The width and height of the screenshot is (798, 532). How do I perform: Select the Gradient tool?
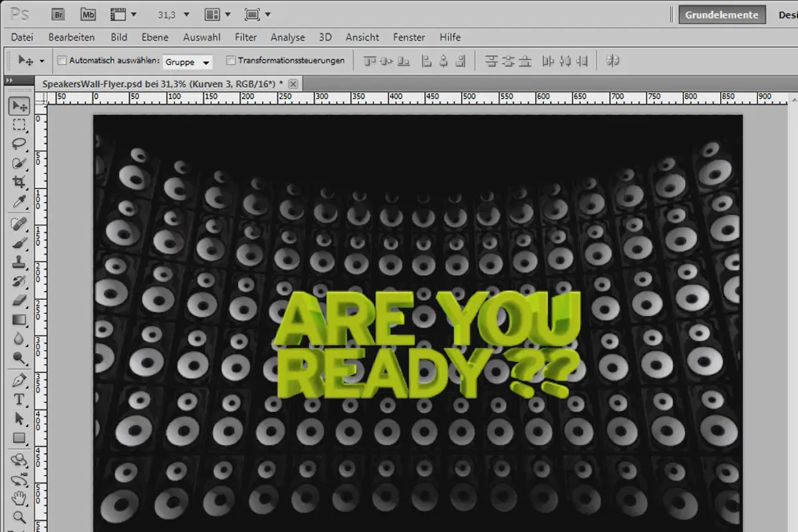(x=19, y=320)
